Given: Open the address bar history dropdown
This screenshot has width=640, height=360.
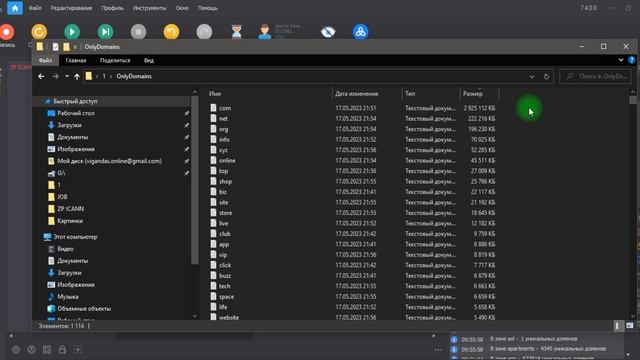Looking at the screenshot, I should click(x=531, y=76).
